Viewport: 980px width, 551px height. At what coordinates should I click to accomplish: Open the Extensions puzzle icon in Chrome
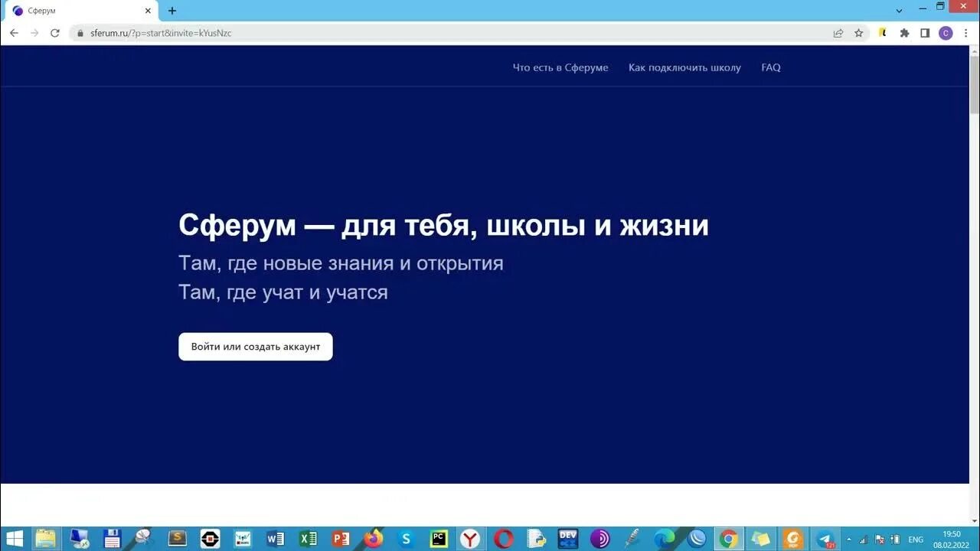pyautogui.click(x=903, y=33)
